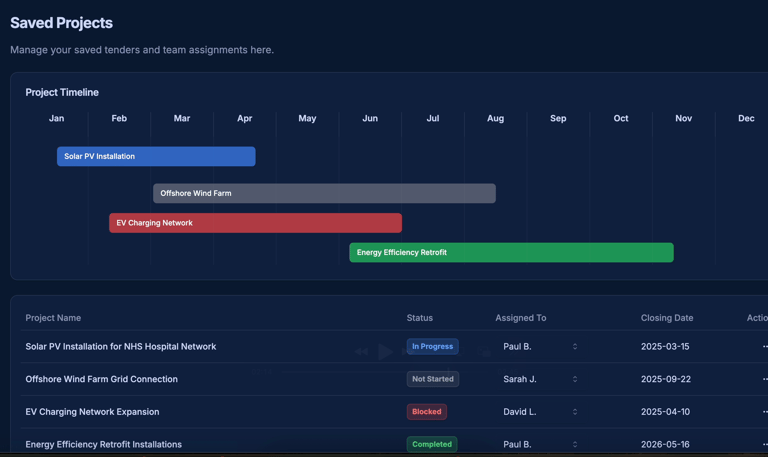Screen dimensions: 768x457
Task: Click the Oct month label
Action: (621, 118)
